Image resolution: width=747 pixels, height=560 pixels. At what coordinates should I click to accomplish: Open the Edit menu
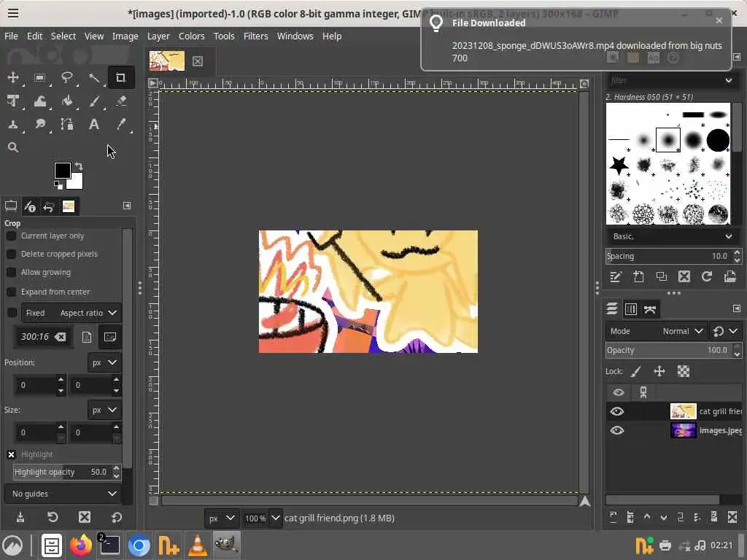click(x=34, y=36)
